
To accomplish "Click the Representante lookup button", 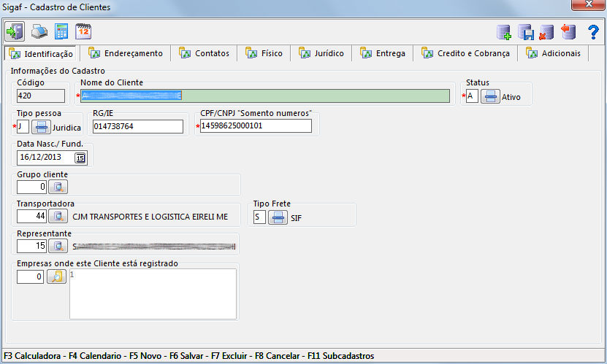I will coord(58,246).
